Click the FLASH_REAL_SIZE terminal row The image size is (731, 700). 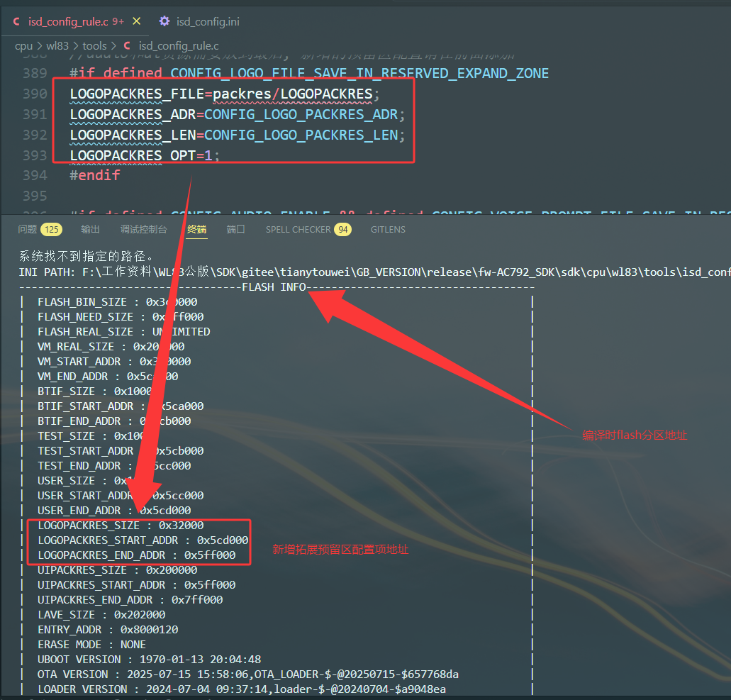coord(124,332)
